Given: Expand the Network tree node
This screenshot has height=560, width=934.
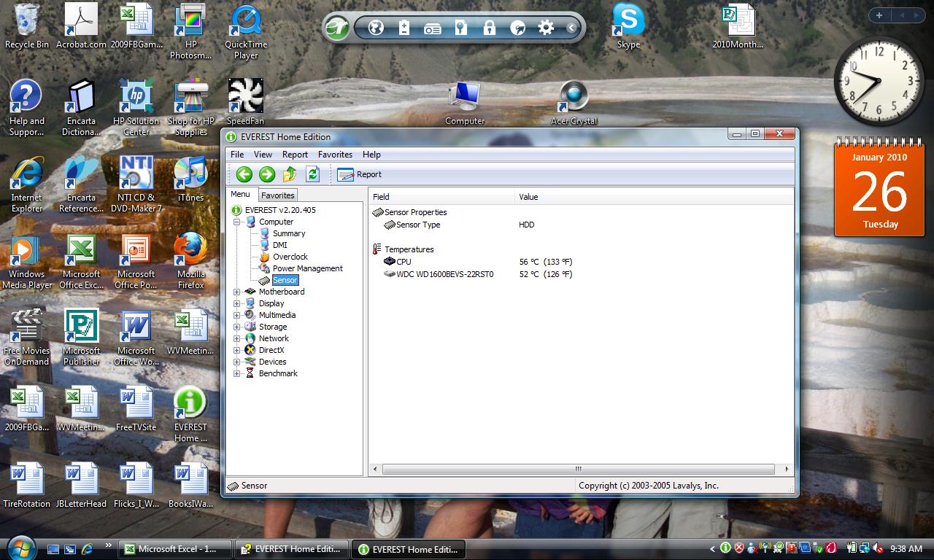Looking at the screenshot, I should tap(236, 338).
